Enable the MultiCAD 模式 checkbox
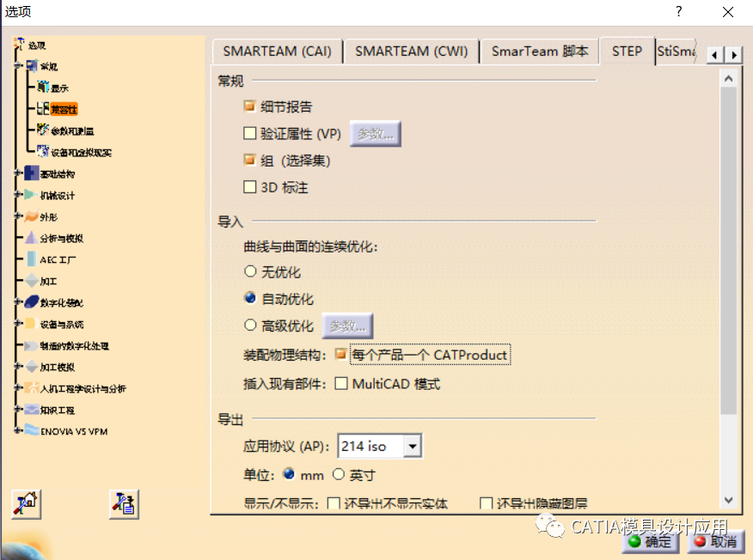The width and height of the screenshot is (753, 560). pos(341,383)
